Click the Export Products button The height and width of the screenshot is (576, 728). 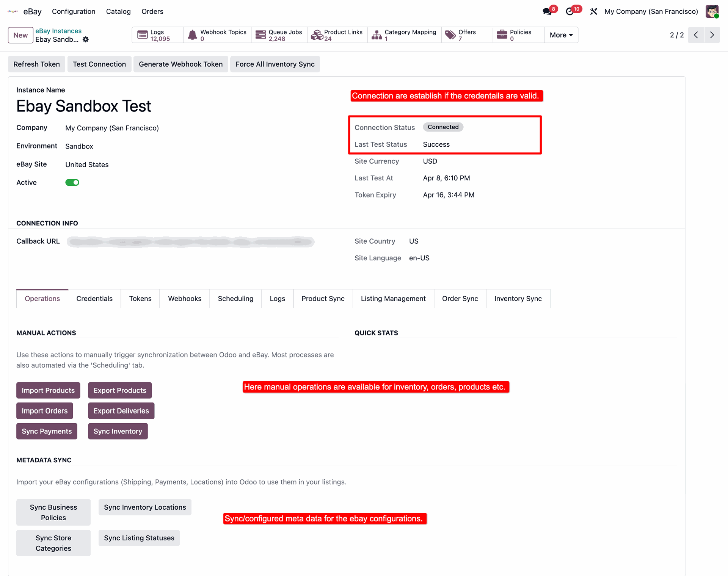coord(120,390)
